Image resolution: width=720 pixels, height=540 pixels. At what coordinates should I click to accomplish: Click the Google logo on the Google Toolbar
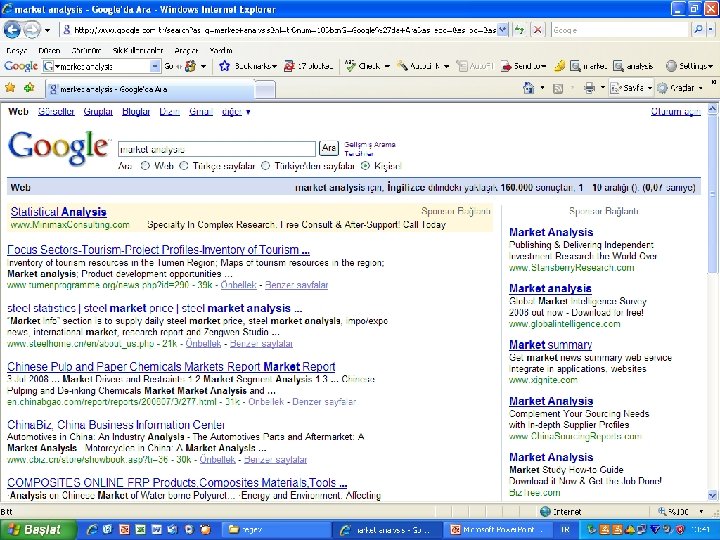(21, 66)
